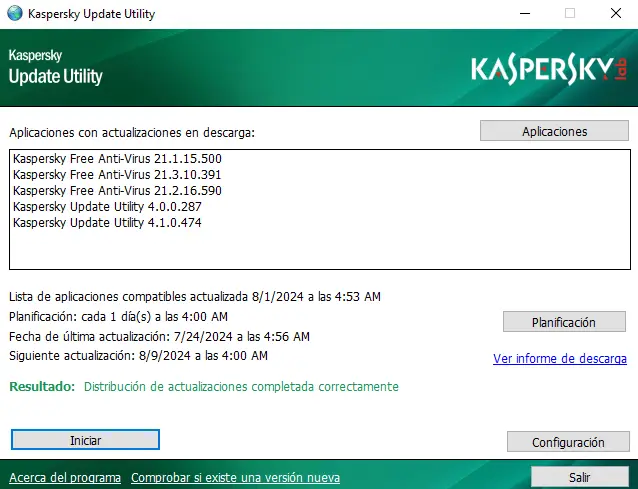Click 'Lista de aplicaciones compatibles actualizada' line
This screenshot has width=638, height=489.
tap(194, 297)
